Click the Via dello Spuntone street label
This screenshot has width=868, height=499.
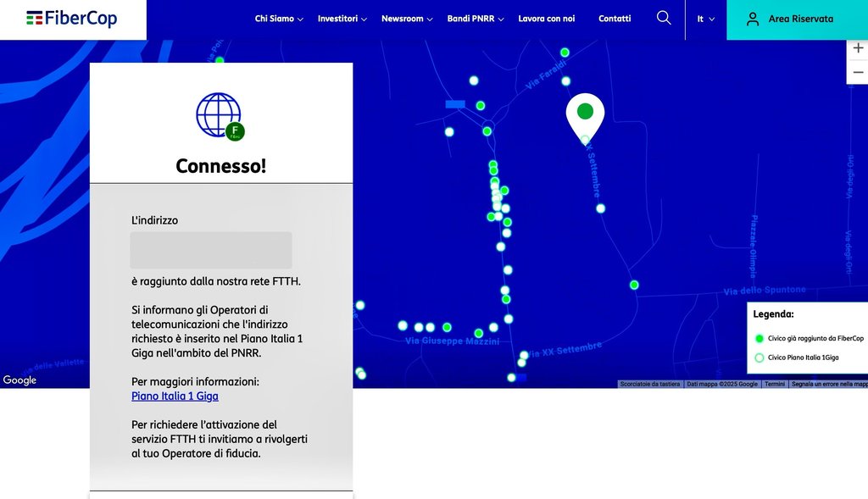[x=765, y=291]
